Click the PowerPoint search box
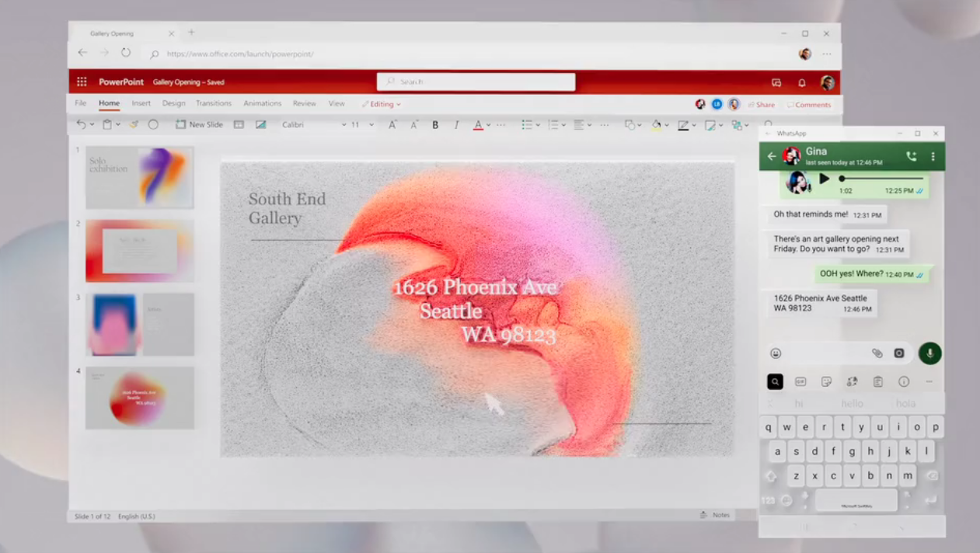This screenshot has height=553, width=980. [x=476, y=82]
